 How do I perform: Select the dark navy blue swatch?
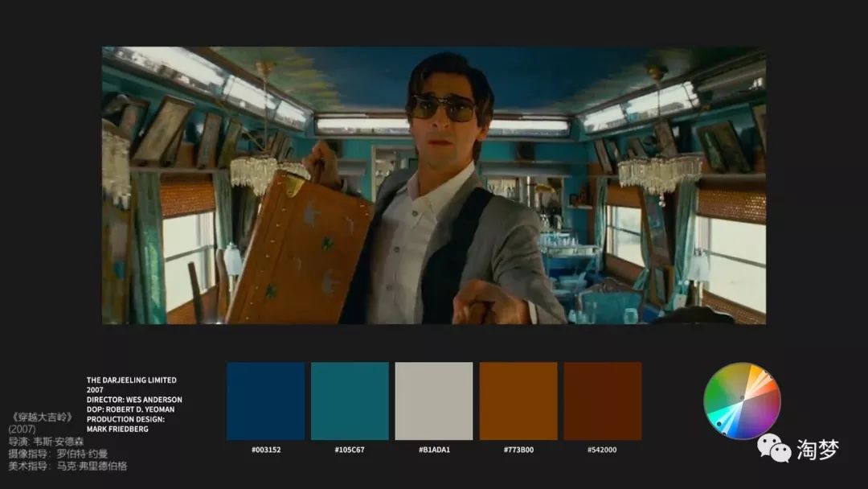pos(266,401)
